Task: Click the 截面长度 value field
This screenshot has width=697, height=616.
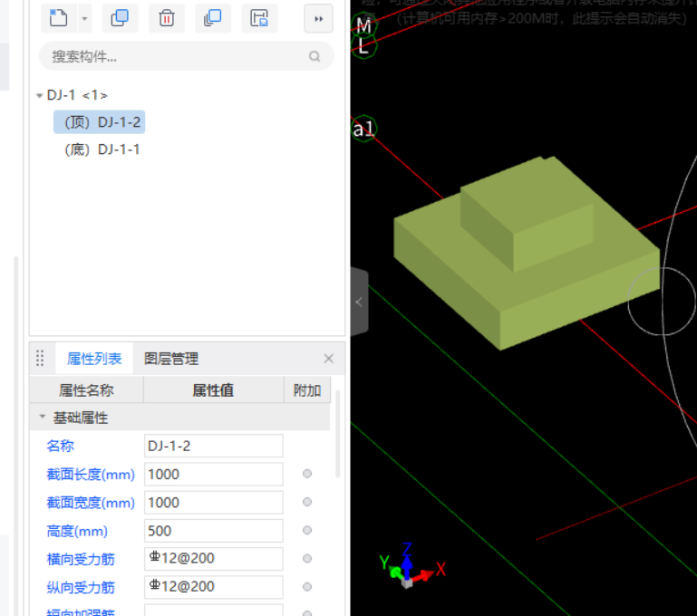Action: click(x=214, y=475)
